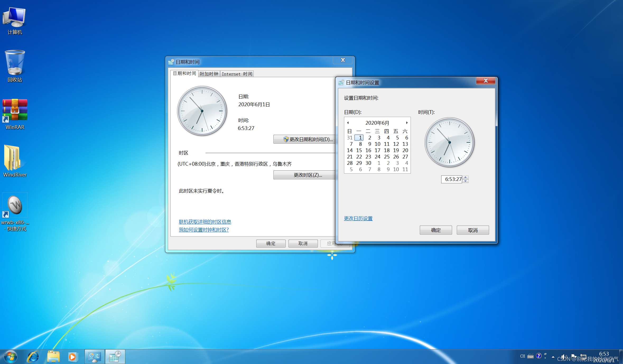Image resolution: width=623 pixels, height=364 pixels.
Task: Open the on-screen keyboard language bar icon
Action: [x=530, y=356]
